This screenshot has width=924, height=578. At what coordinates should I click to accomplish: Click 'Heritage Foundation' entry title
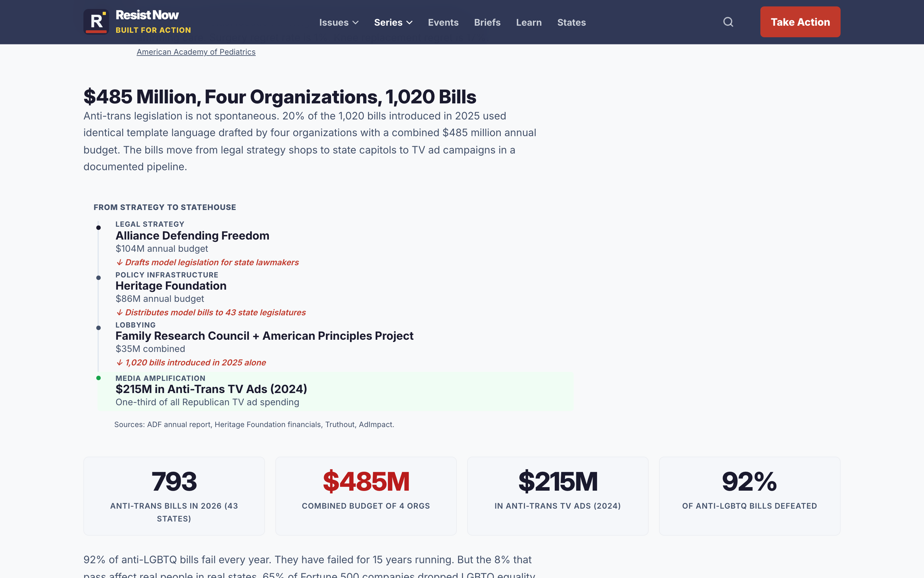(x=171, y=285)
